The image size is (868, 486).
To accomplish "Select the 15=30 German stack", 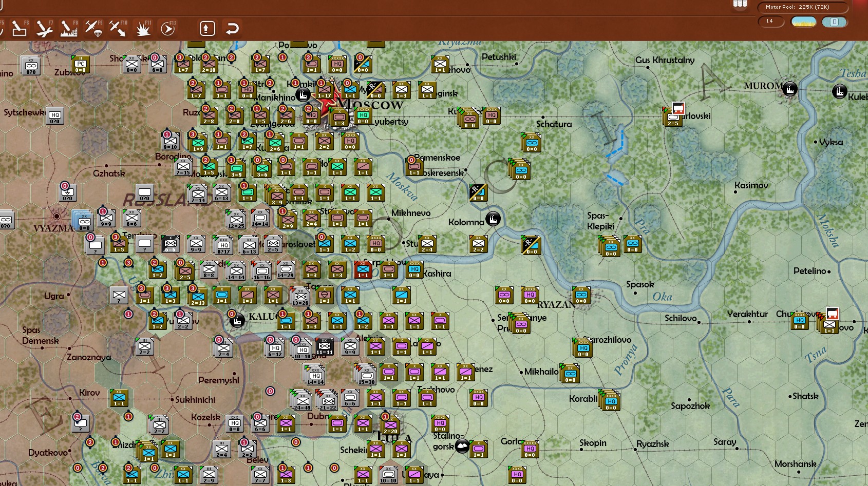I will (x=366, y=374).
